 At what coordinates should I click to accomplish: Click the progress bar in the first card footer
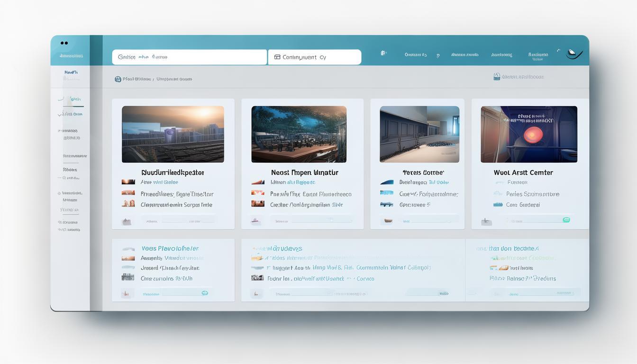pyautogui.click(x=178, y=221)
